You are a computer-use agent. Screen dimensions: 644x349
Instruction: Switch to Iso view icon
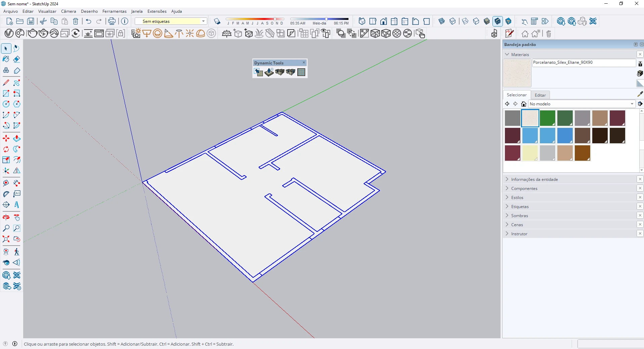[362, 21]
